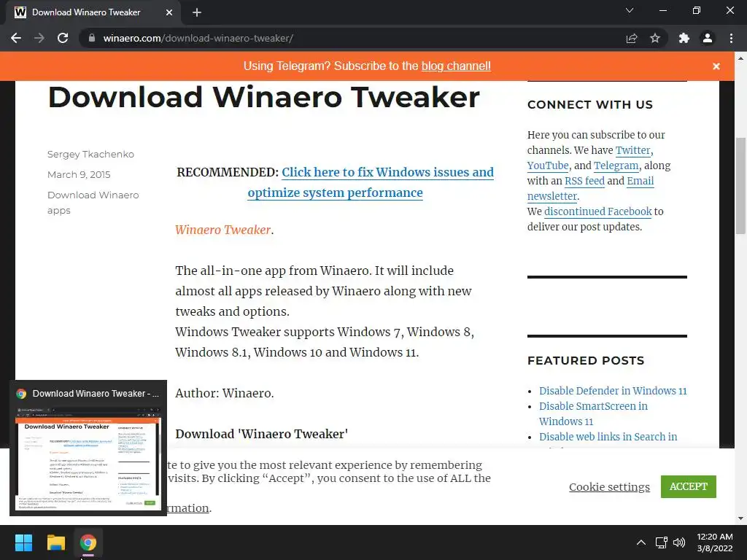The height and width of the screenshot is (560, 747).
Task: Open Disable web links in Search post
Action: pos(608,437)
